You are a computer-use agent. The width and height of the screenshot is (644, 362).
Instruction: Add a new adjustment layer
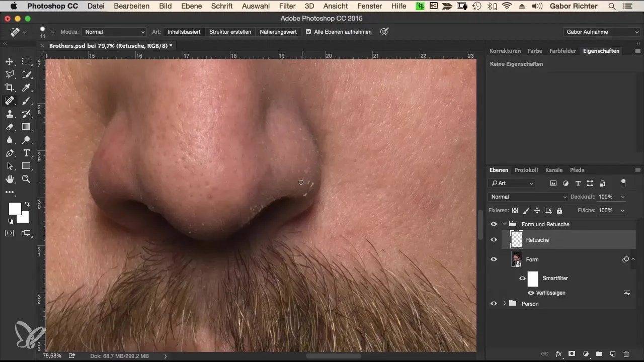click(586, 354)
